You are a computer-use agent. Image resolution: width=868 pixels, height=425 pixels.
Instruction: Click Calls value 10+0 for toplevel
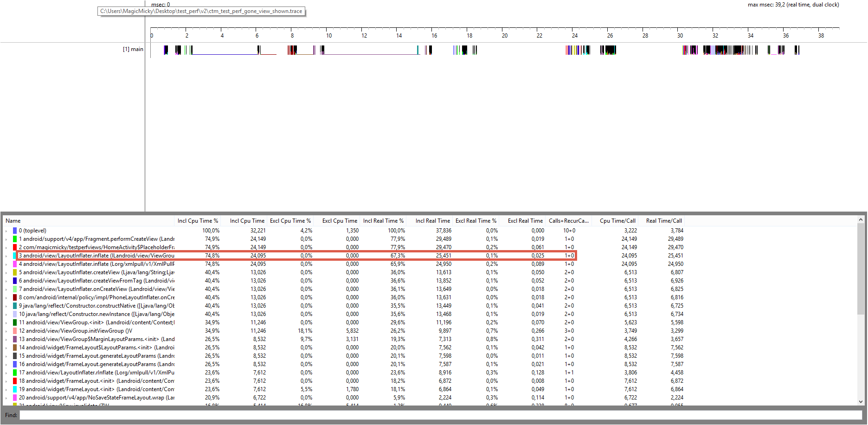click(x=569, y=231)
